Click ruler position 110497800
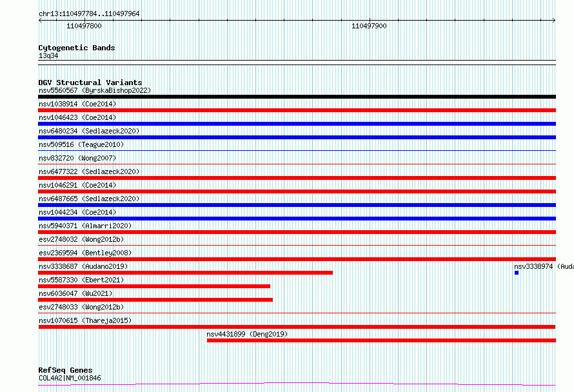574x392 pixels. coord(84,26)
